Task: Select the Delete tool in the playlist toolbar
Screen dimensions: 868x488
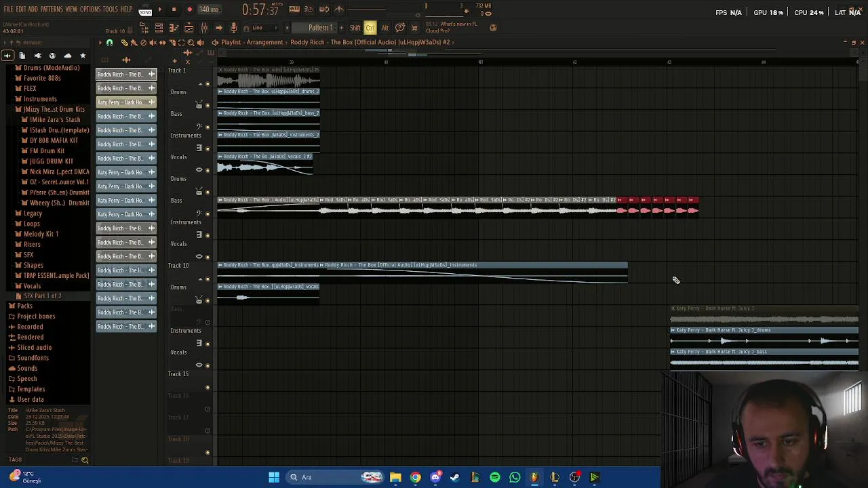Action: coord(143,43)
